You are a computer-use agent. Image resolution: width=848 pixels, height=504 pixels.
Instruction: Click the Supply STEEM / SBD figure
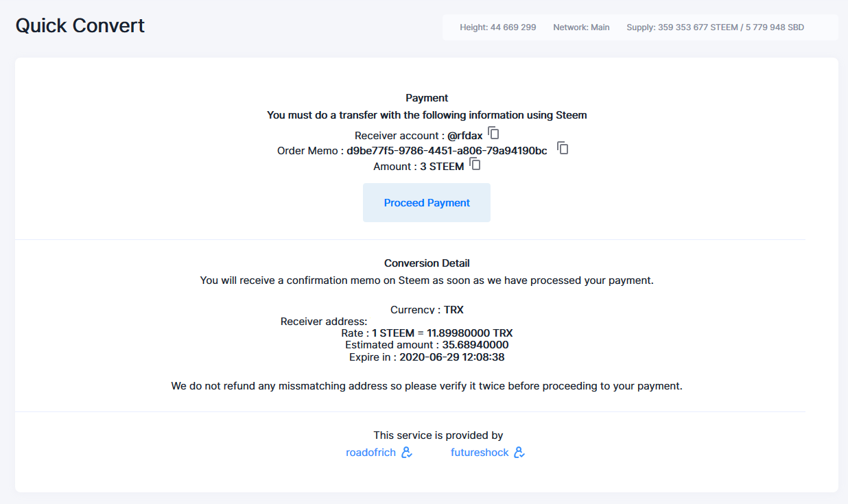(x=715, y=27)
